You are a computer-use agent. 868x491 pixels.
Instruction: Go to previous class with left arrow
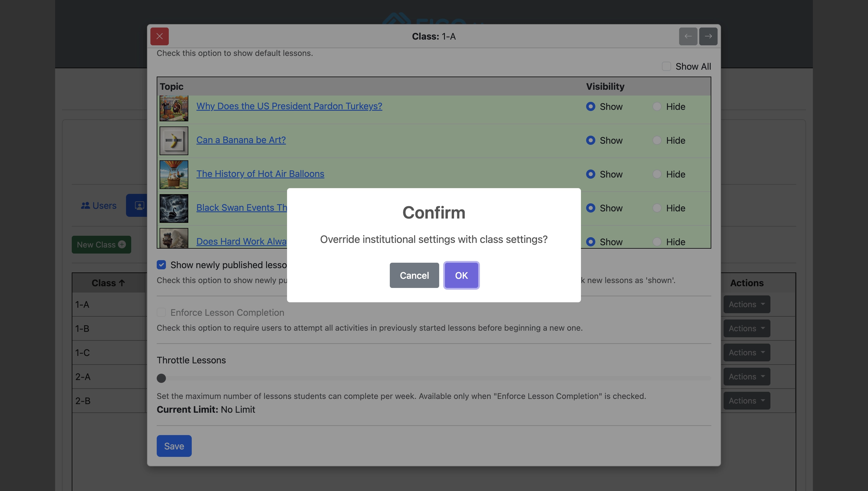click(x=688, y=36)
